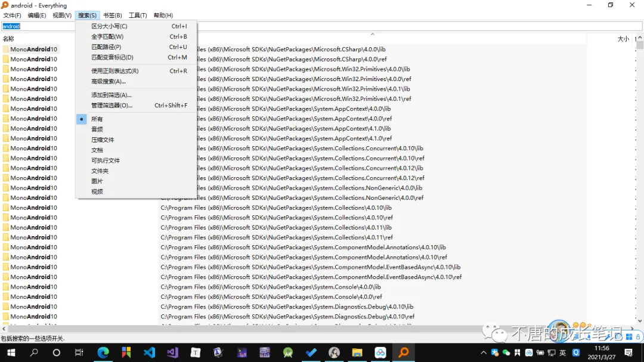This screenshot has width=644, height=362.
Task: Click vertical scrollbar up arrow
Action: click(x=640, y=38)
